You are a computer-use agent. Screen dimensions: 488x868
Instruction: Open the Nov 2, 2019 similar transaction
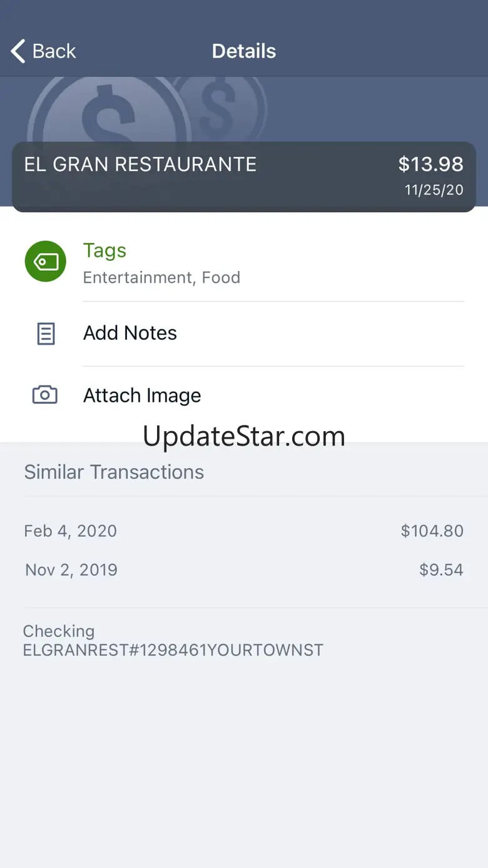click(71, 569)
